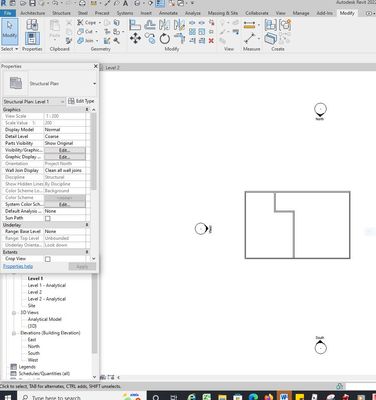Click the Text 'A' quick access icon
Screen dimensions: 376x400
tap(125, 4)
